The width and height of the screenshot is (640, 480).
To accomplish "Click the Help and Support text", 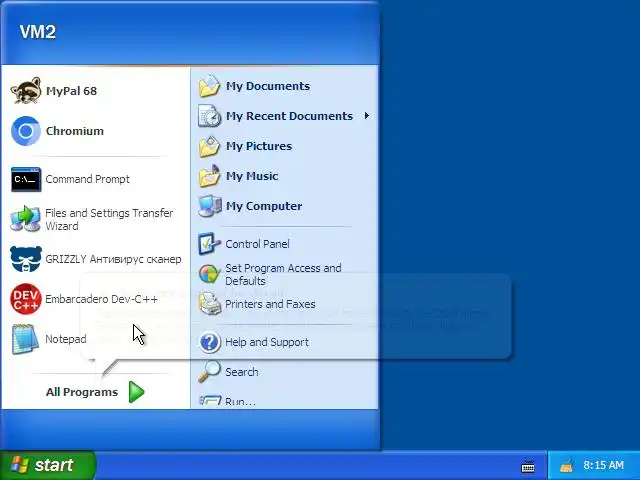I will 267,342.
